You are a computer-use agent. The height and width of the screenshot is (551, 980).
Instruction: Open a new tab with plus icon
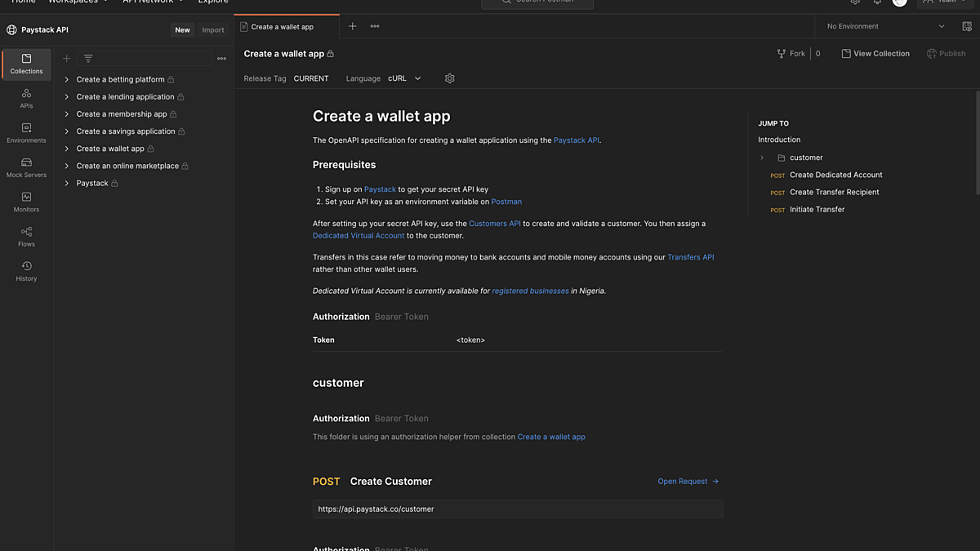coord(352,26)
